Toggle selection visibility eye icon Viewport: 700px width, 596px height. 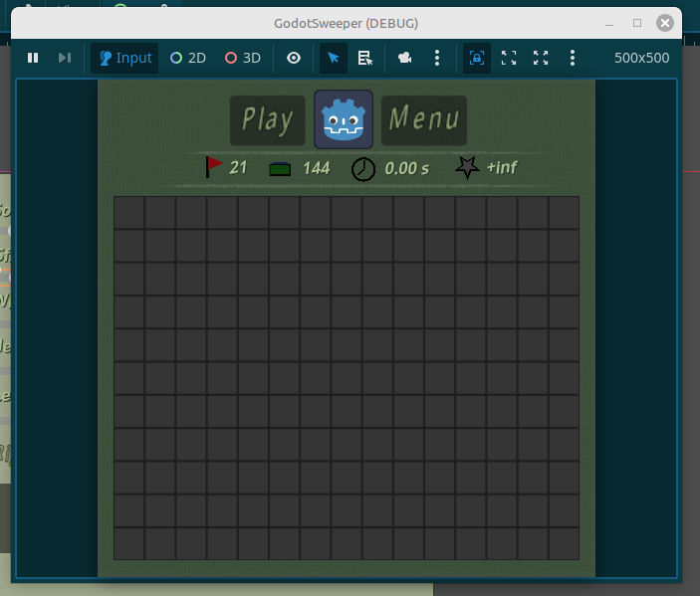click(294, 58)
